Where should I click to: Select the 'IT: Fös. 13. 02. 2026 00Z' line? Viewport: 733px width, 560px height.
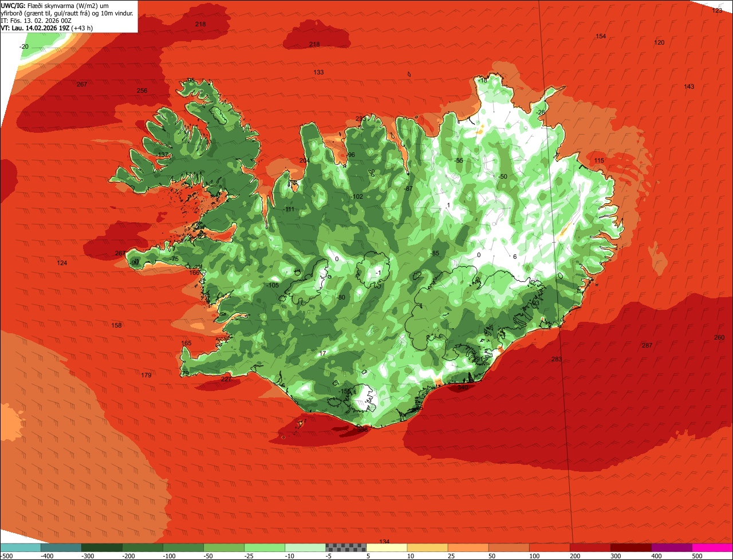click(36, 20)
